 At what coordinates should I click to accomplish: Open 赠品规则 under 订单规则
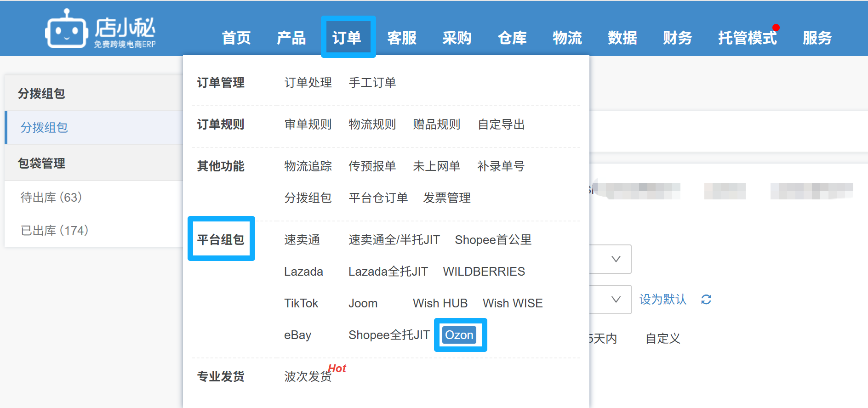point(437,124)
